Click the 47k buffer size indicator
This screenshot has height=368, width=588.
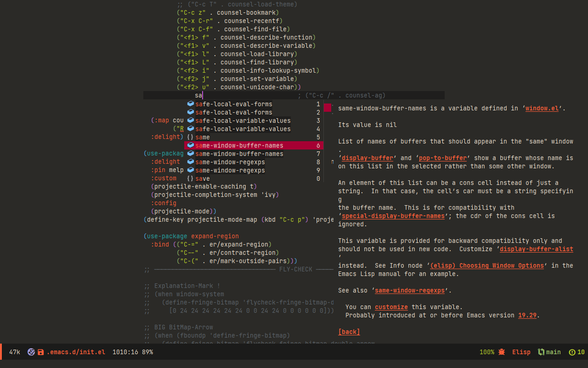tap(15, 352)
